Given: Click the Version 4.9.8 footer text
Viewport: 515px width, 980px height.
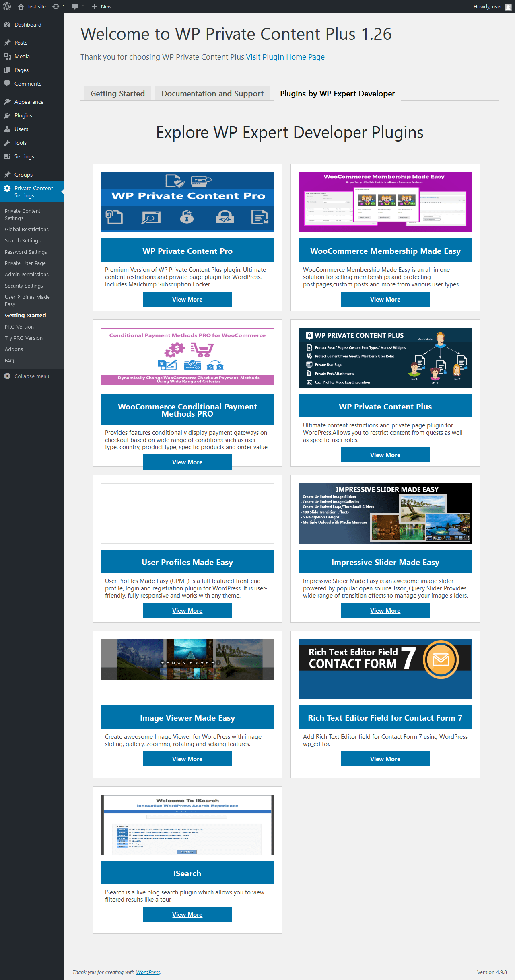Looking at the screenshot, I should (492, 972).
